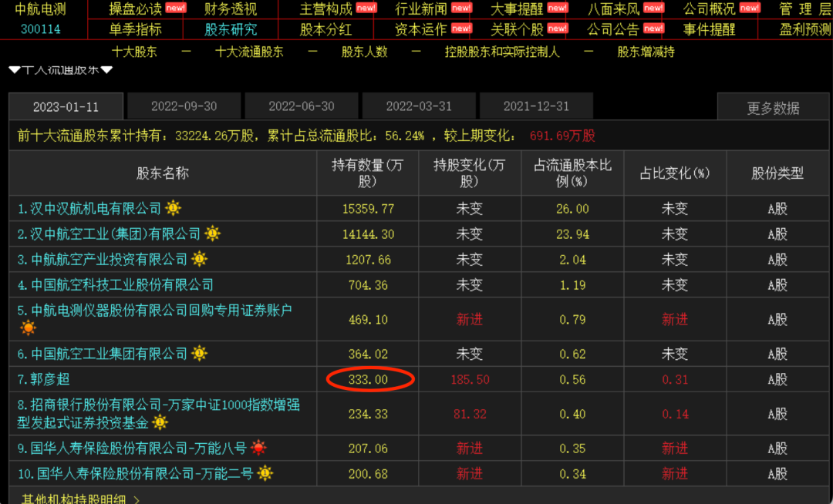The width and height of the screenshot is (833, 504).
Task: Open 关联个股 menu
Action: tap(518, 29)
